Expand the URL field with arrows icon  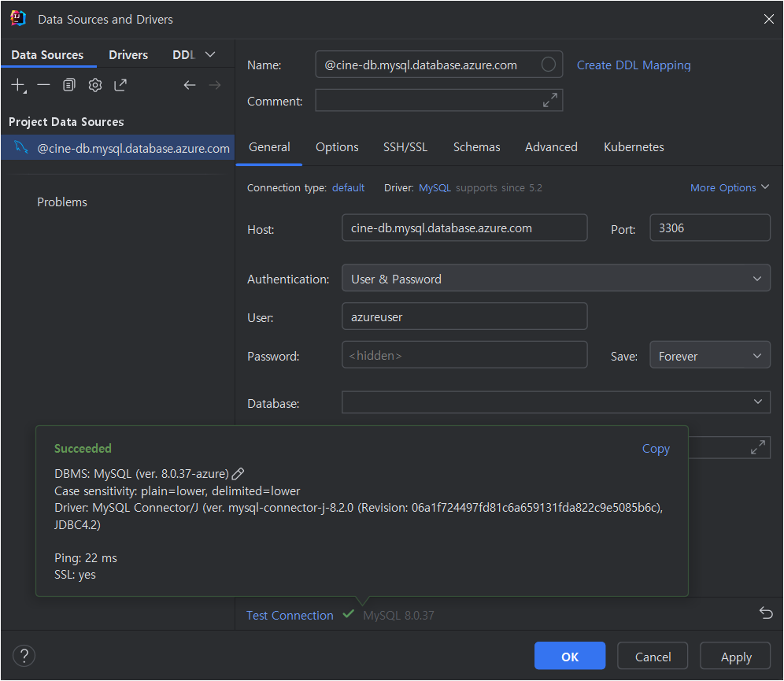coord(758,447)
